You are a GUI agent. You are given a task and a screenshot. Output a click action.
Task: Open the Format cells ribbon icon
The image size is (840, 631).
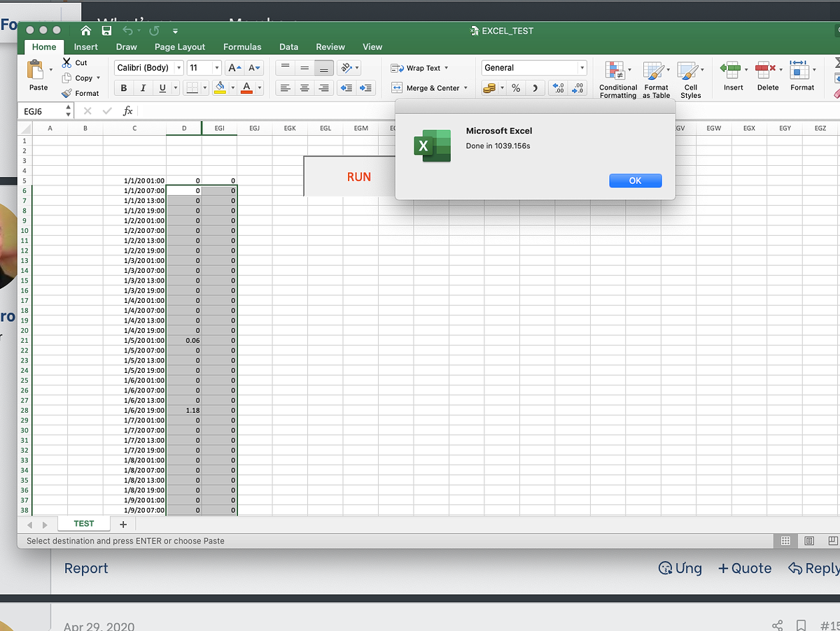click(x=799, y=69)
